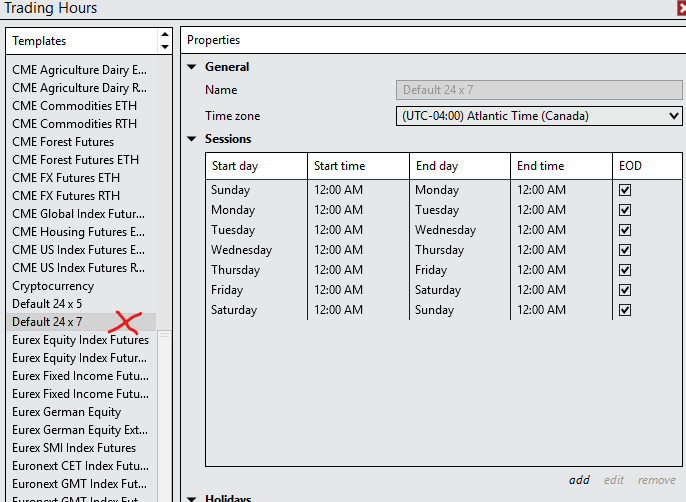Click the Name field

539,90
